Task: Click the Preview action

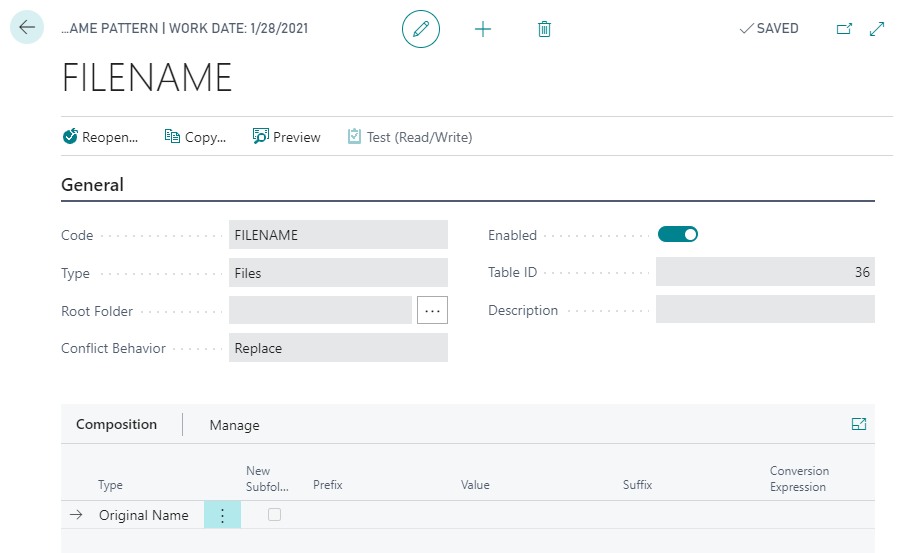Action: pos(287,137)
